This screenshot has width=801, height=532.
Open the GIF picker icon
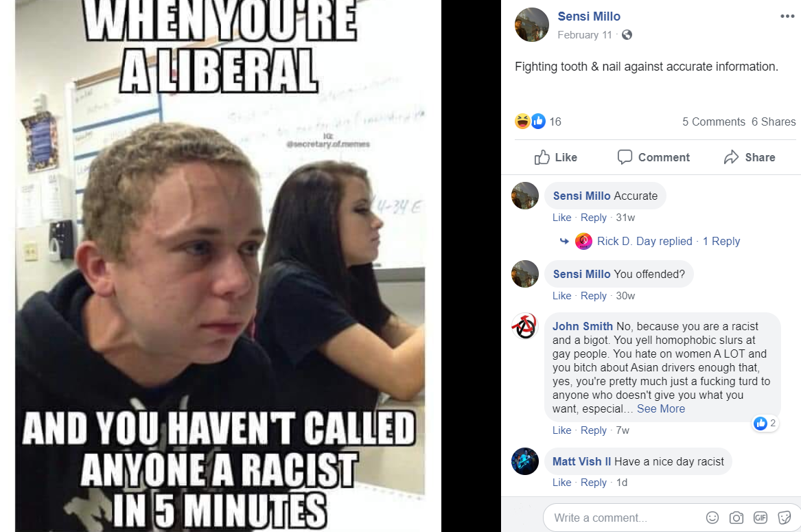pyautogui.click(x=760, y=518)
